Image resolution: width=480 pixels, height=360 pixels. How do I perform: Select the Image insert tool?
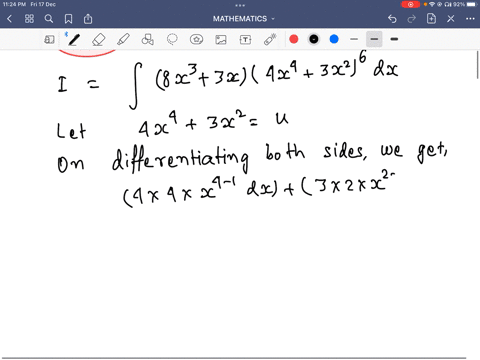point(221,40)
